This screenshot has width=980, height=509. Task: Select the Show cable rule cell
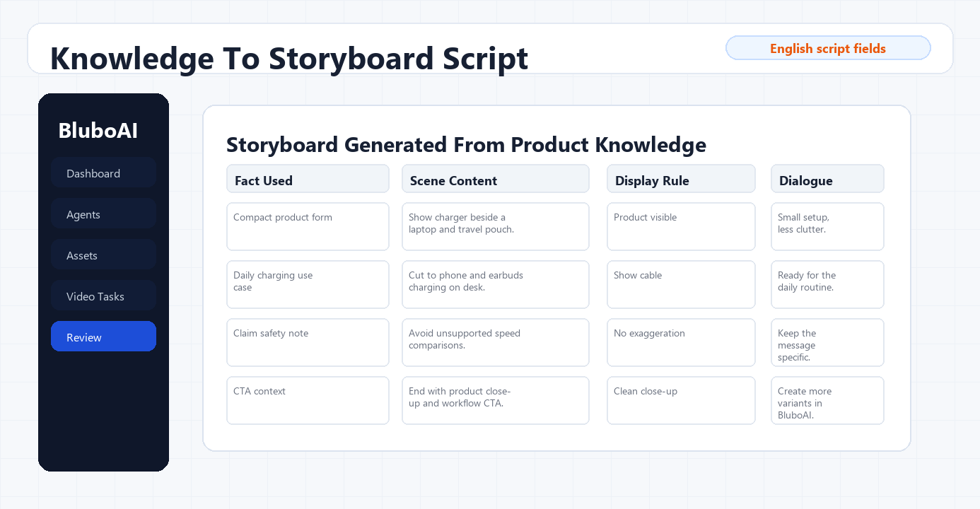click(x=681, y=285)
